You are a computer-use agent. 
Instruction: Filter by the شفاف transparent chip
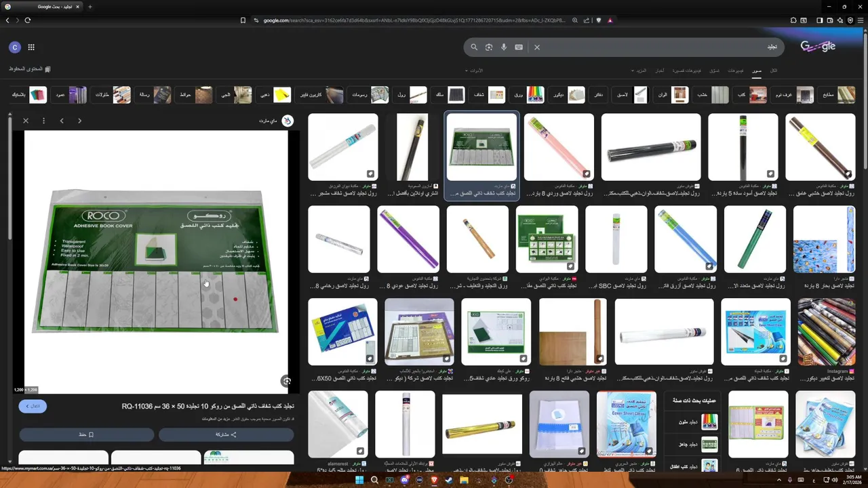point(488,95)
